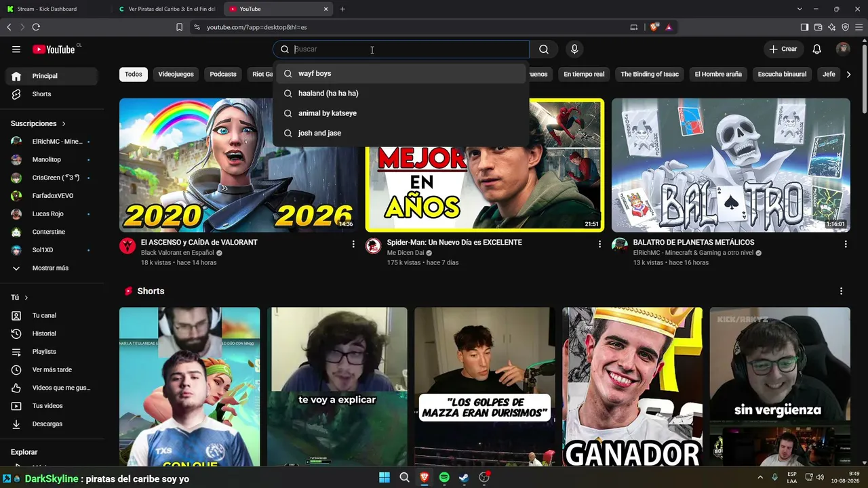Open more options for Balatro video

pyautogui.click(x=846, y=244)
